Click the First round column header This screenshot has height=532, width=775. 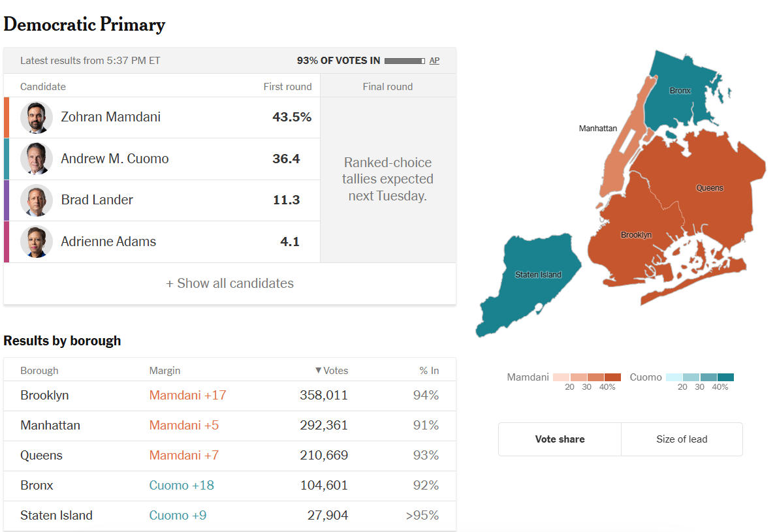pos(288,87)
